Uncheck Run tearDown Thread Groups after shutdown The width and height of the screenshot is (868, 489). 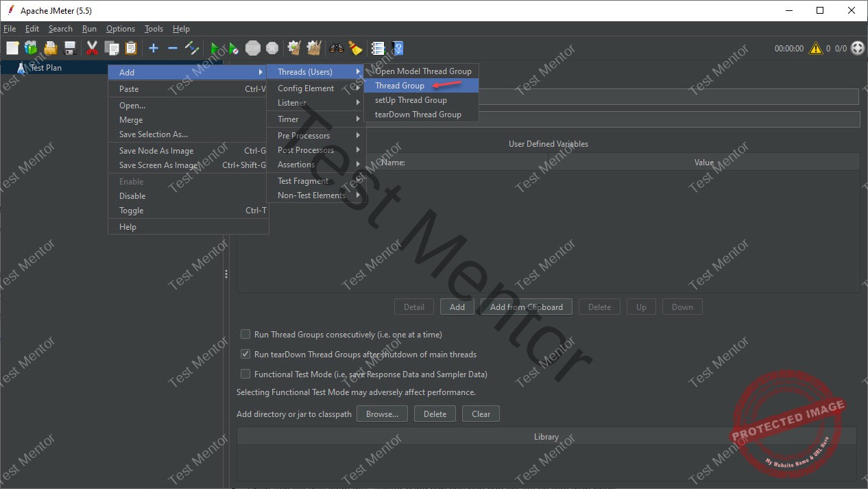click(x=245, y=355)
